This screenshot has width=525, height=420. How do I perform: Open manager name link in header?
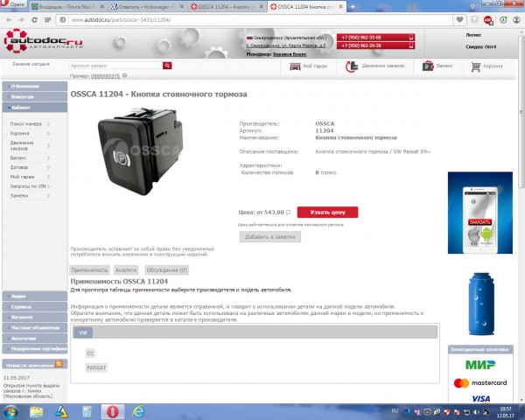click(x=290, y=54)
